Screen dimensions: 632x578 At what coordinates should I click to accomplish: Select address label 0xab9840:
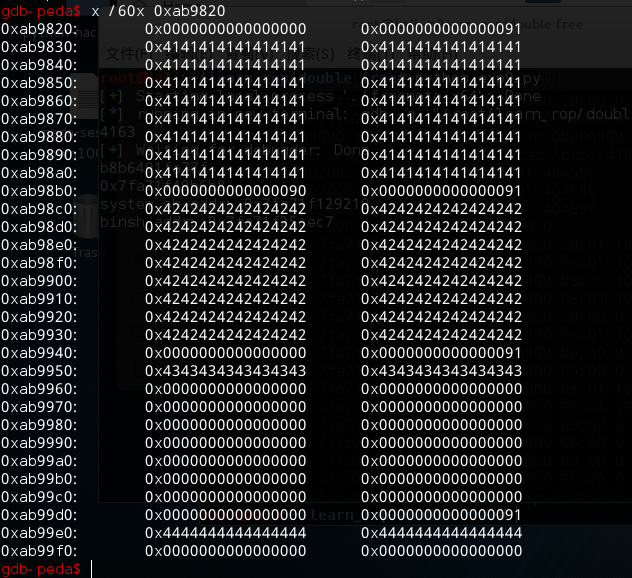39,65
